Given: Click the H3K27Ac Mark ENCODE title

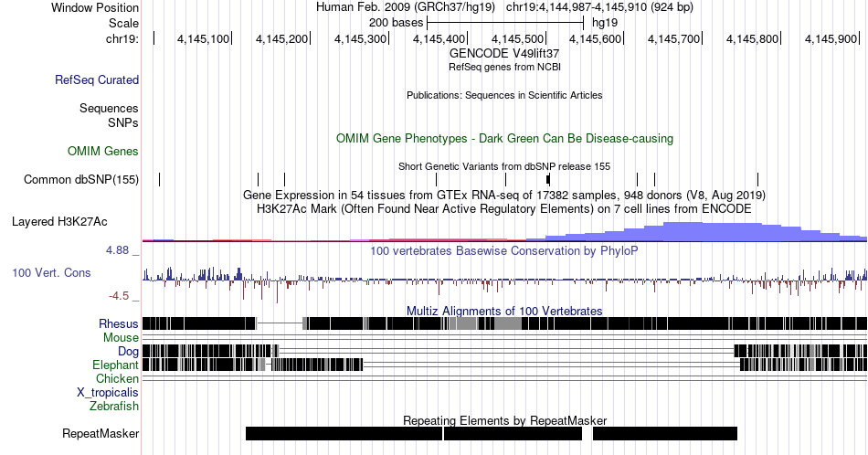Looking at the screenshot, I should tap(504, 208).
